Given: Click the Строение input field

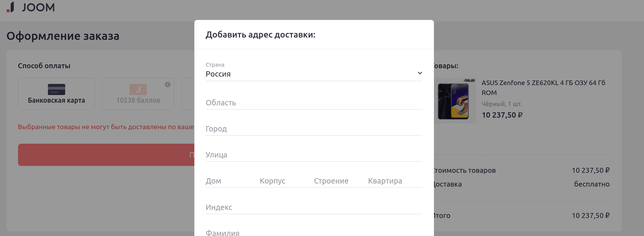Looking at the screenshot, I should (x=338, y=181).
